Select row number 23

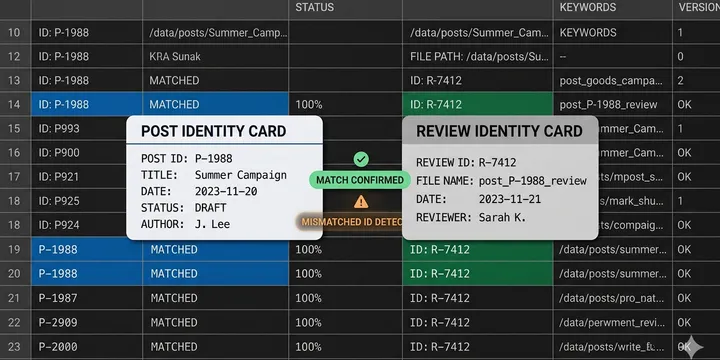[x=14, y=347]
